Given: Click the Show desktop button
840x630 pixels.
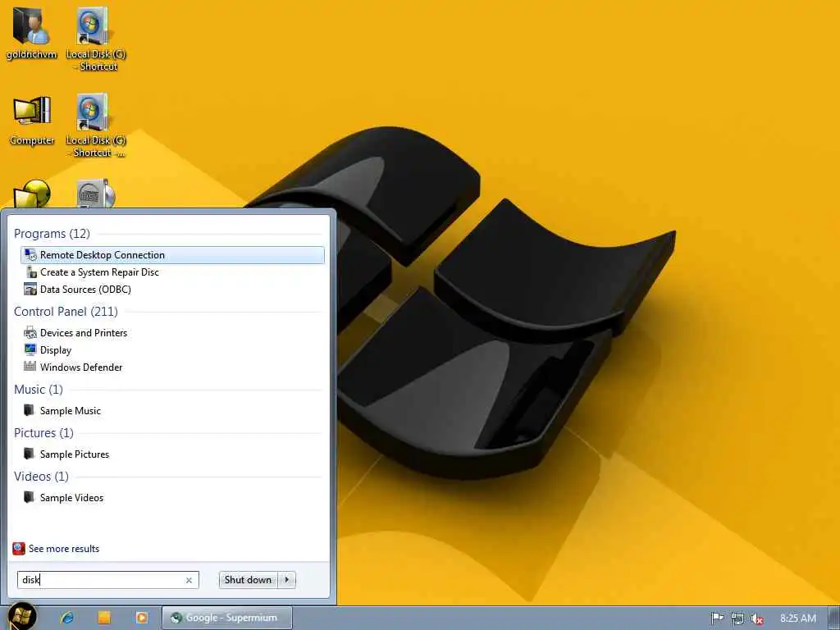Looking at the screenshot, I should pyautogui.click(x=834, y=618).
